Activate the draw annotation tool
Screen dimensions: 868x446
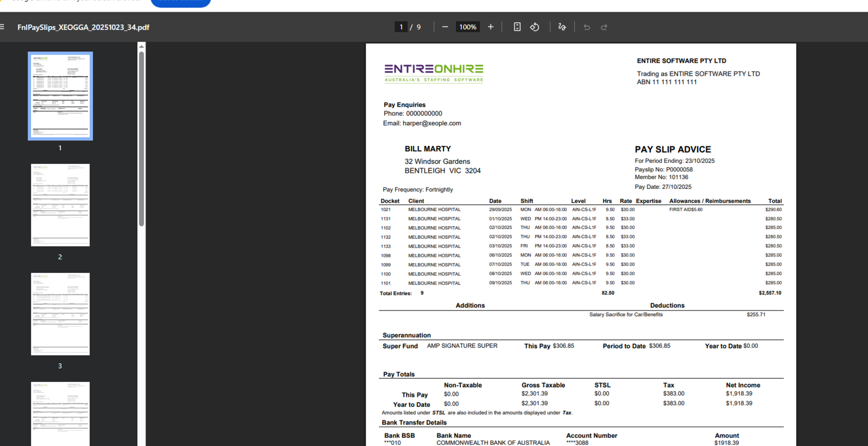click(x=562, y=27)
